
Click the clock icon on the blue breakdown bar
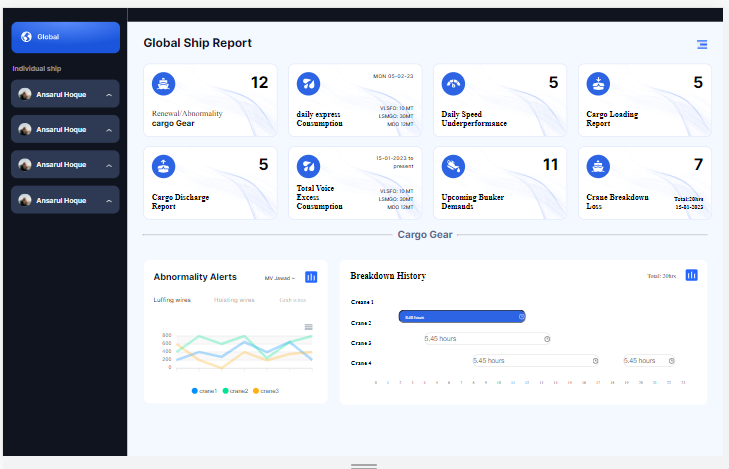coord(521,317)
